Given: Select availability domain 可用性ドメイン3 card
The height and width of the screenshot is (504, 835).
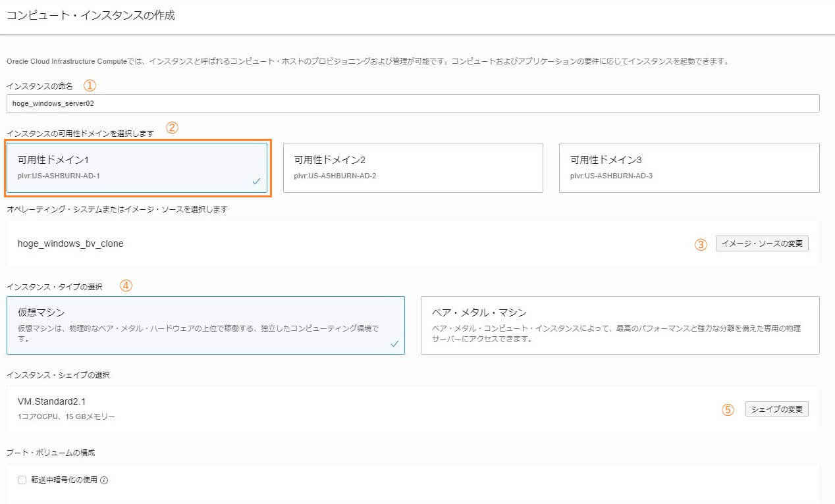Looking at the screenshot, I should click(689, 168).
